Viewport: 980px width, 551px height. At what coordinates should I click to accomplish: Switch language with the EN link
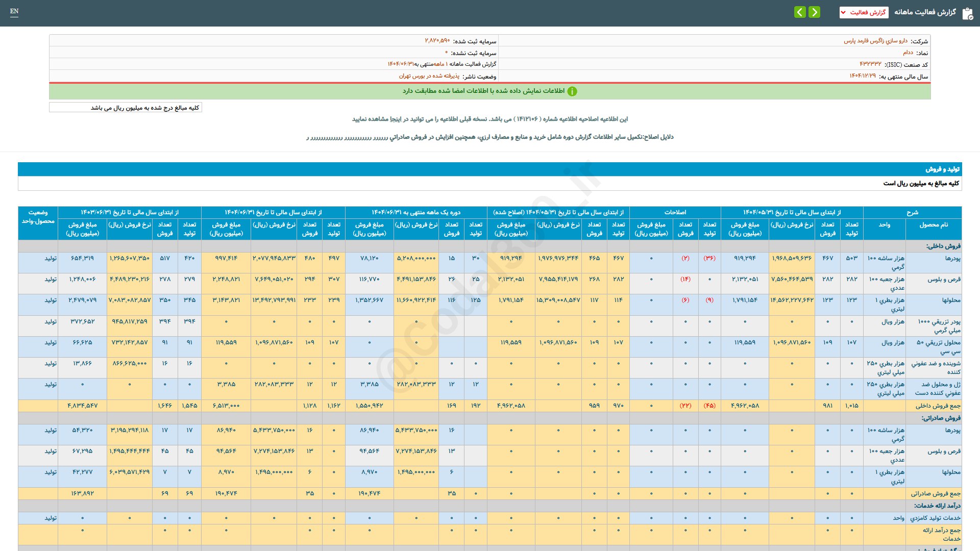coord(14,11)
